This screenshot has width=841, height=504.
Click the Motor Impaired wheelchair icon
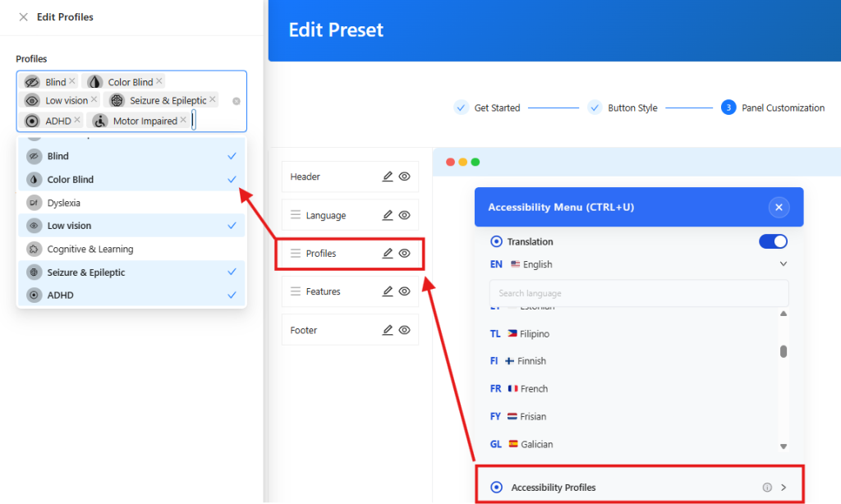[99, 120]
